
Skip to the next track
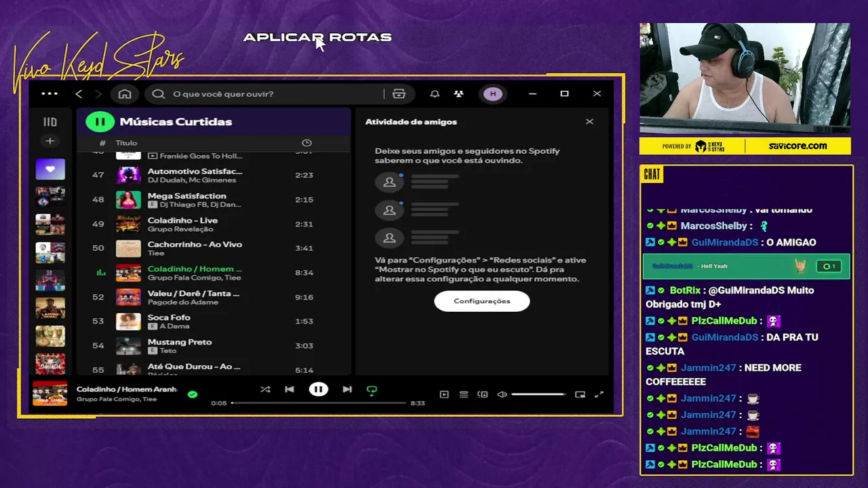(x=347, y=390)
